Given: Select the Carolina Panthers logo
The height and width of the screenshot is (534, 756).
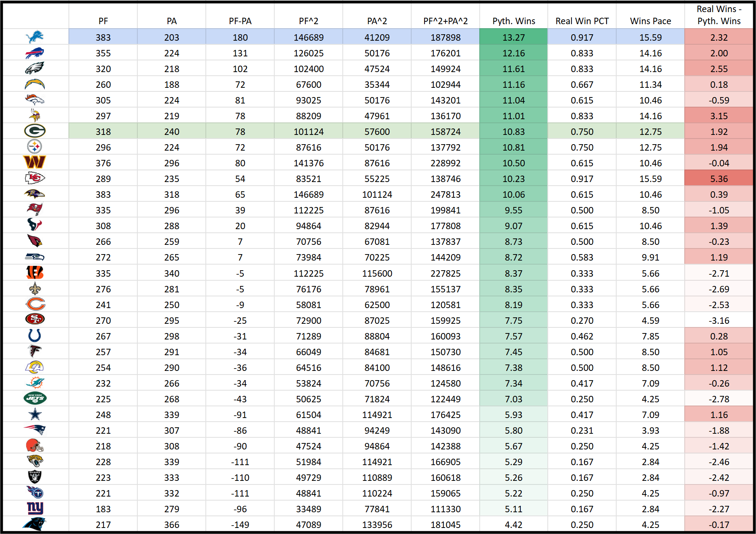Looking at the screenshot, I should 35,524.
